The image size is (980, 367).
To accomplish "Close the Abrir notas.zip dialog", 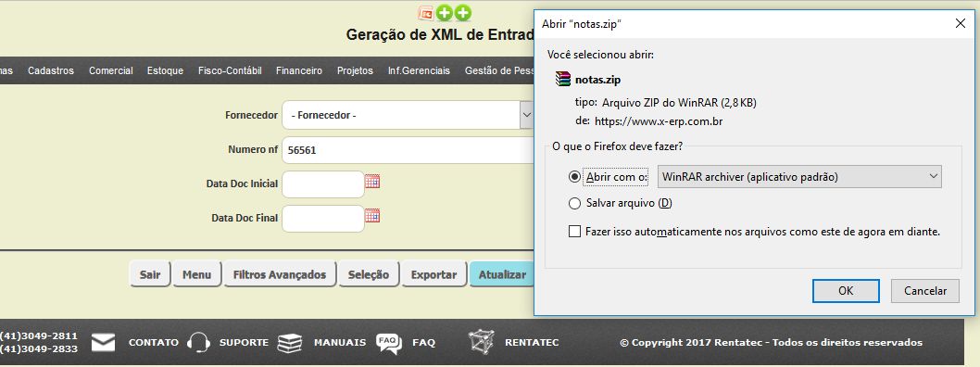I will 961,24.
